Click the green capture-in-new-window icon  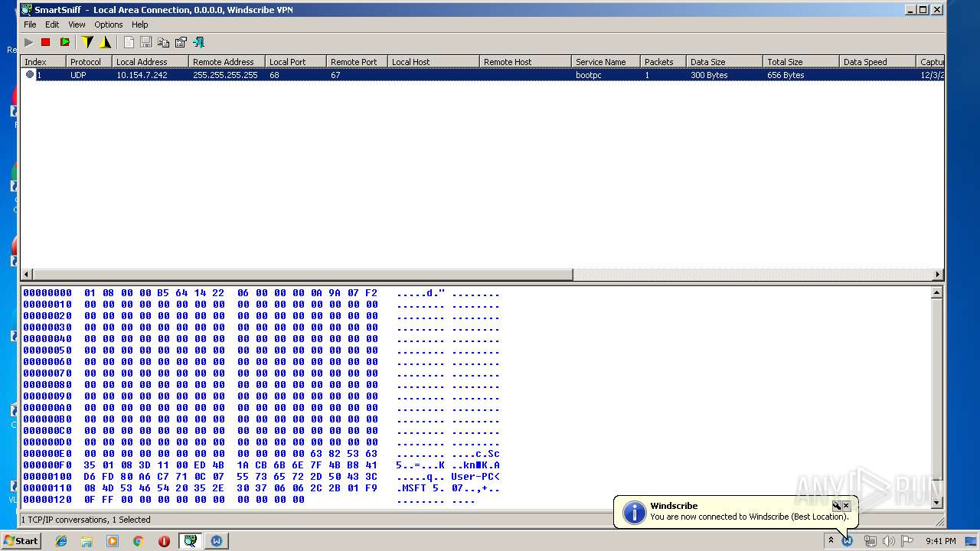click(x=64, y=43)
